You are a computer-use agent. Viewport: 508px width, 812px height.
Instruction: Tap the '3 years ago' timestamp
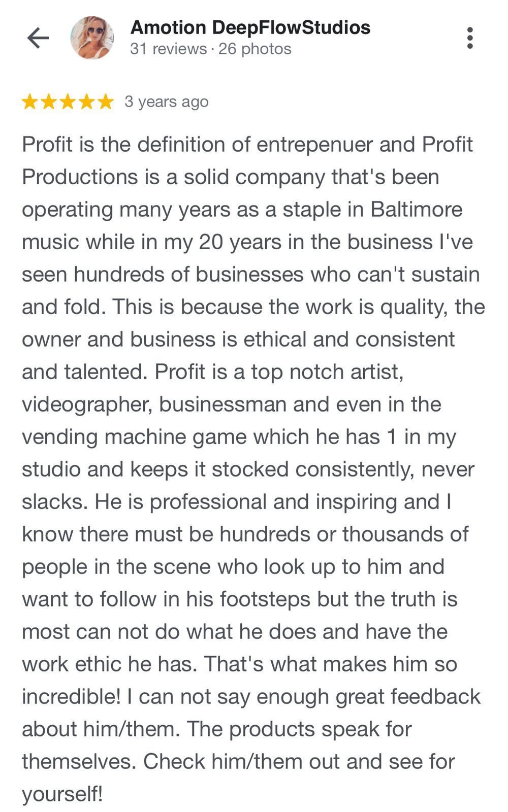point(167,102)
